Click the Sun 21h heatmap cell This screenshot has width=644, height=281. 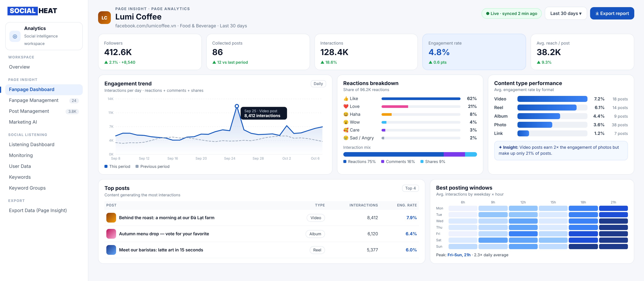point(613,247)
